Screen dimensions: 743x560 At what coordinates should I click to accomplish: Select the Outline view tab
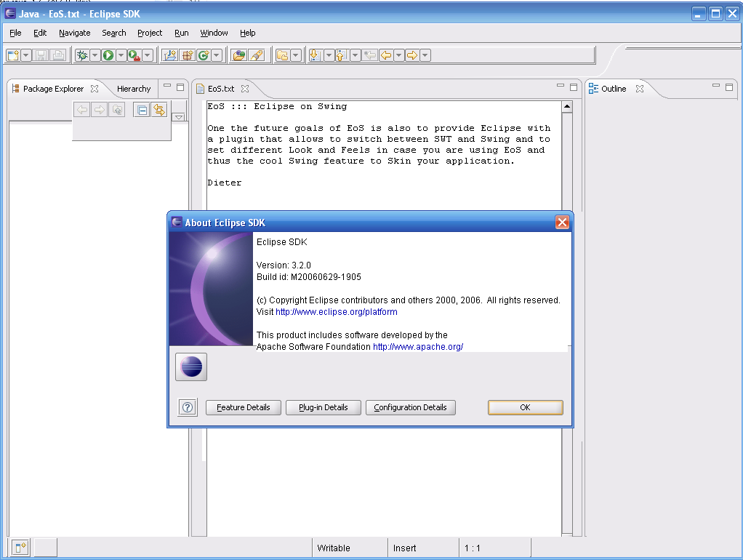pyautogui.click(x=614, y=89)
